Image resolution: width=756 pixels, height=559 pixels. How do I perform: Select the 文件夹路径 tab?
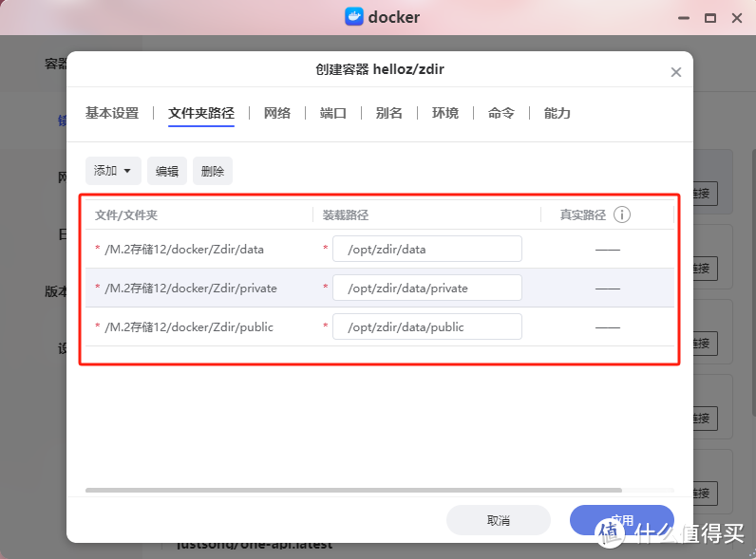201,113
